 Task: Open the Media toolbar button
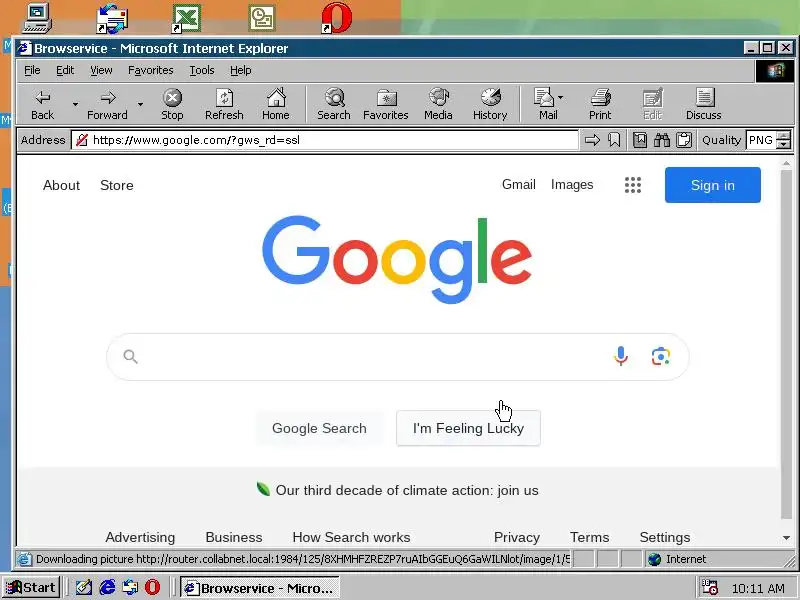pyautogui.click(x=438, y=105)
